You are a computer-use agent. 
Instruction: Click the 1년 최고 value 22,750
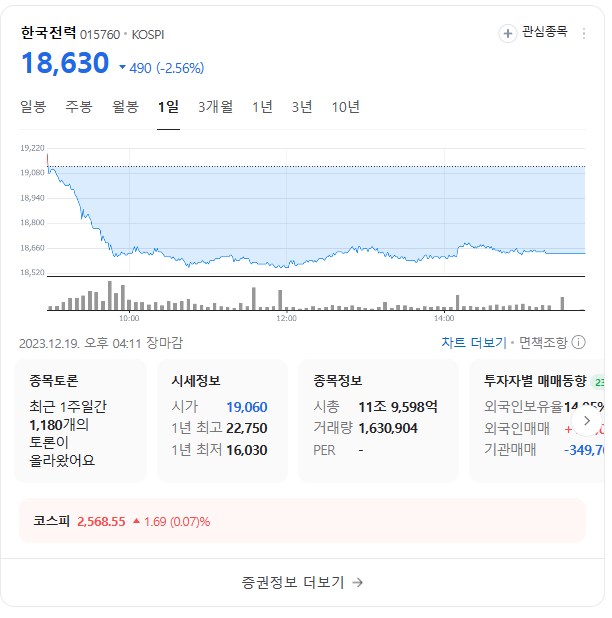point(247,428)
